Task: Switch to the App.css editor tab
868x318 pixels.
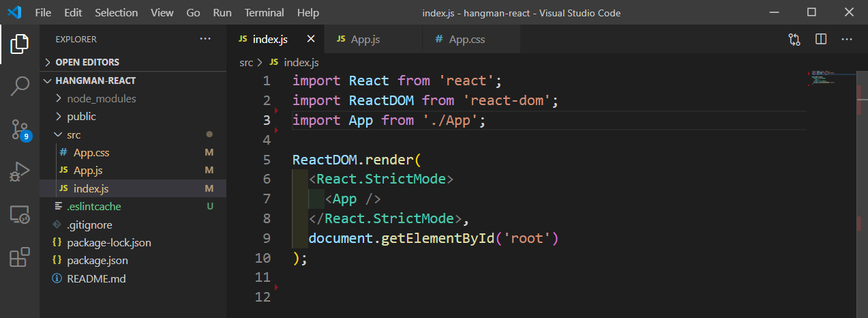Action: pos(472,40)
